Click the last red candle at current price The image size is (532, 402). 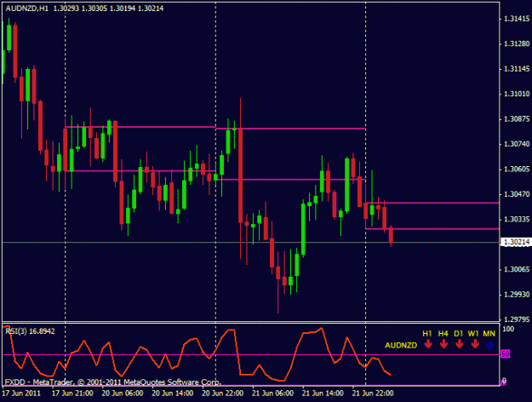click(x=391, y=235)
